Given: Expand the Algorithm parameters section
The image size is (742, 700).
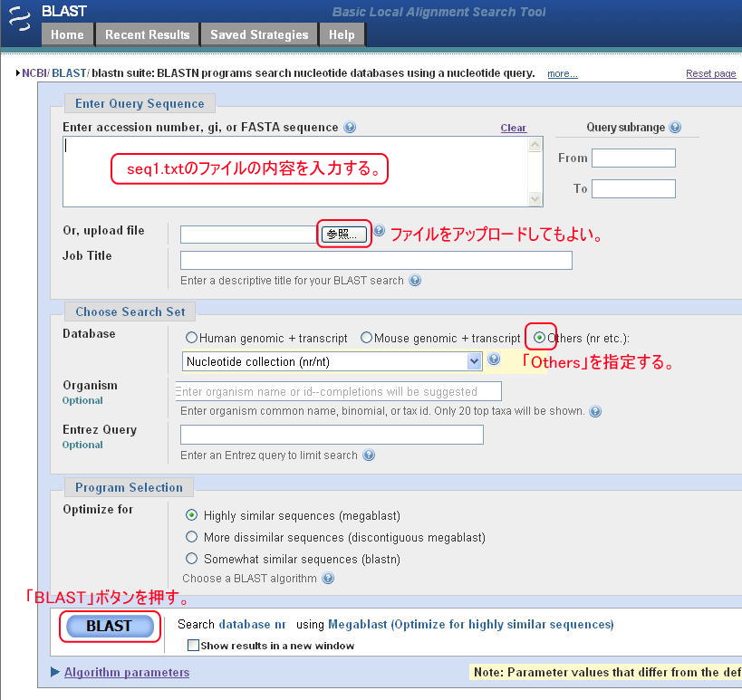Looking at the screenshot, I should click(x=126, y=673).
